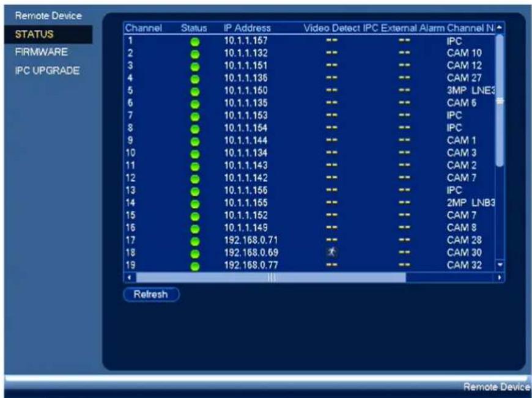The width and height of the screenshot is (532, 398).
Task: Open the IPC UPGRADE section
Action: 47,70
